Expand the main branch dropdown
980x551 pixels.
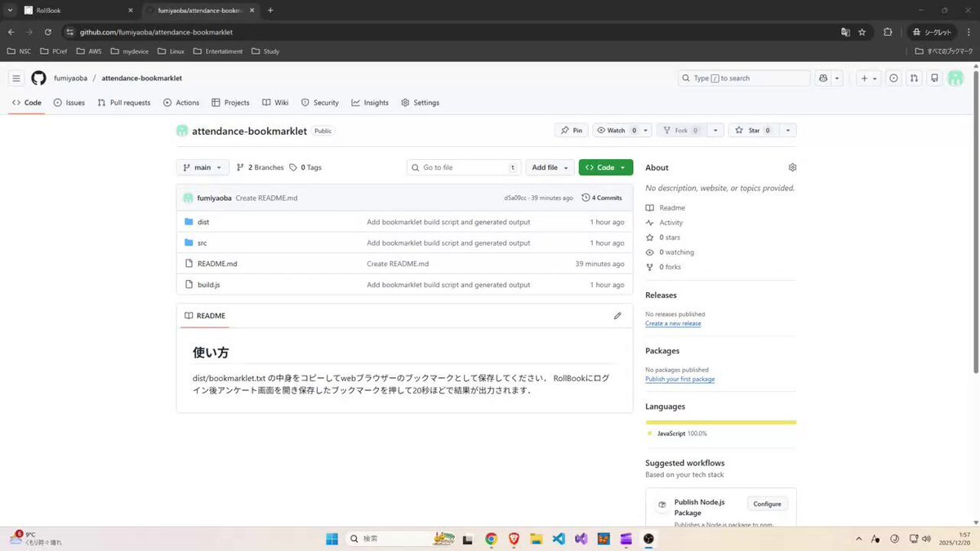point(203,167)
